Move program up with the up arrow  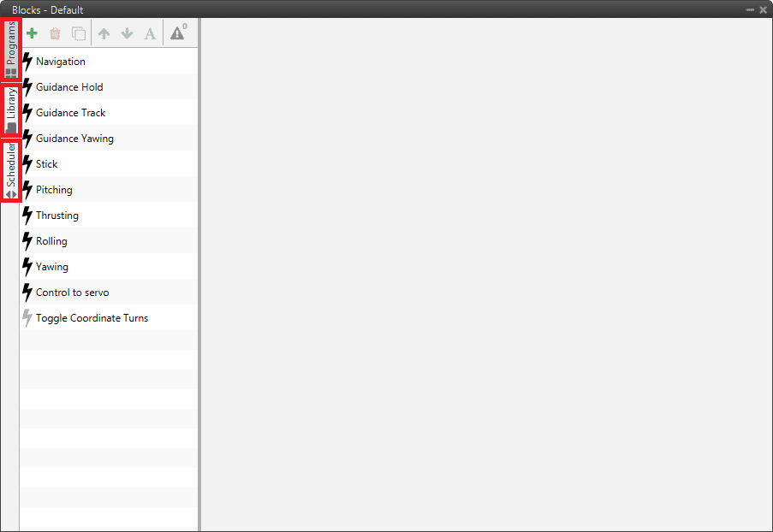coord(104,33)
